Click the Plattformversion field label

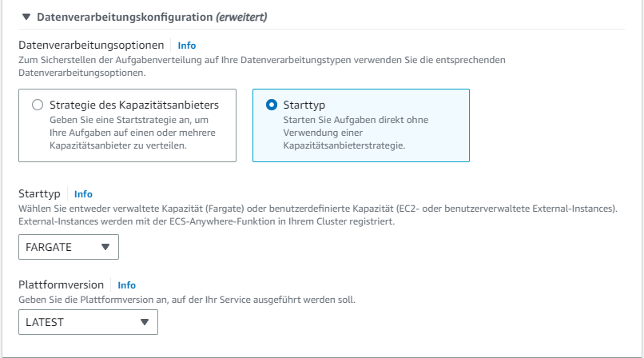click(62, 284)
